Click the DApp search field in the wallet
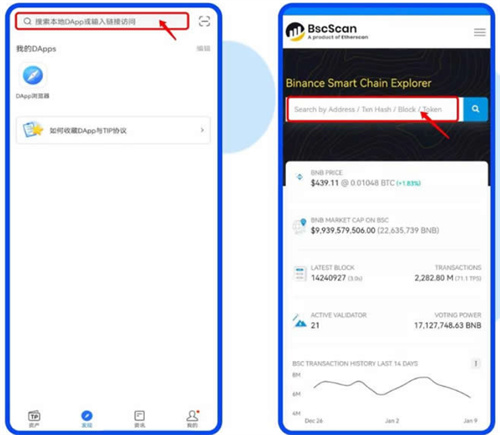 (102, 21)
